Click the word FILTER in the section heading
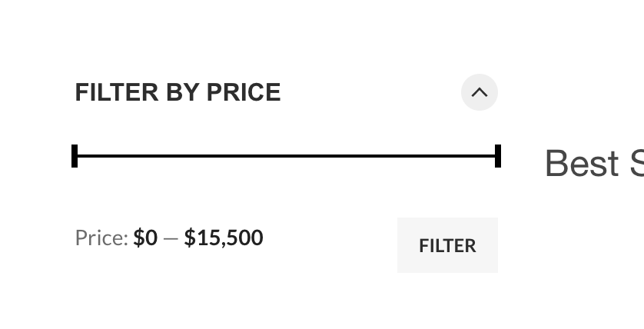Image resolution: width=644 pixels, height=329 pixels. coord(116,92)
